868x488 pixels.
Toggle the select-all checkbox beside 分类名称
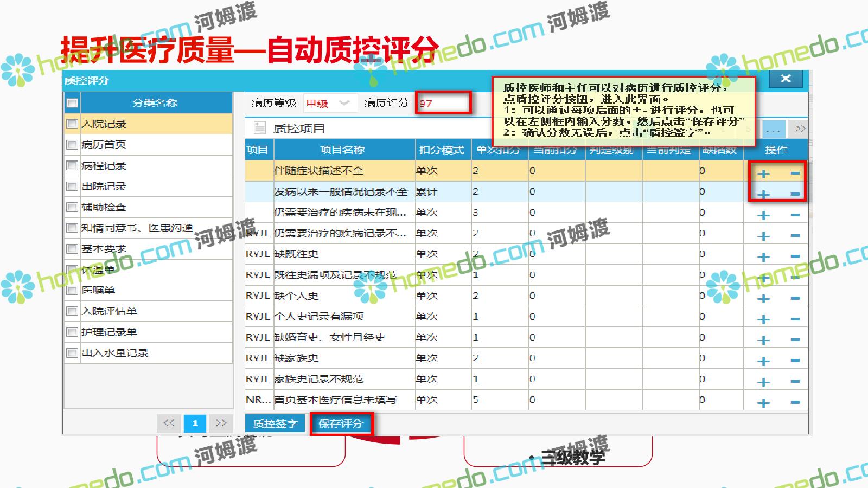(x=72, y=102)
